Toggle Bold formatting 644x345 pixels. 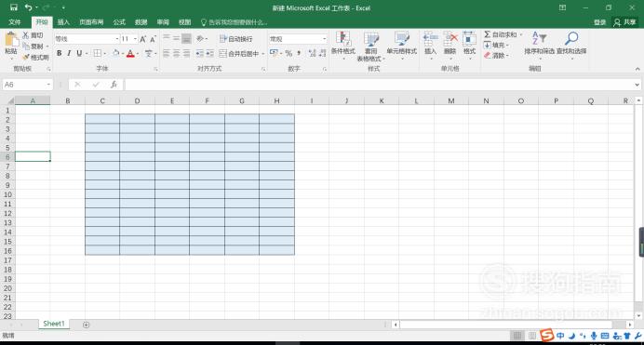point(60,53)
